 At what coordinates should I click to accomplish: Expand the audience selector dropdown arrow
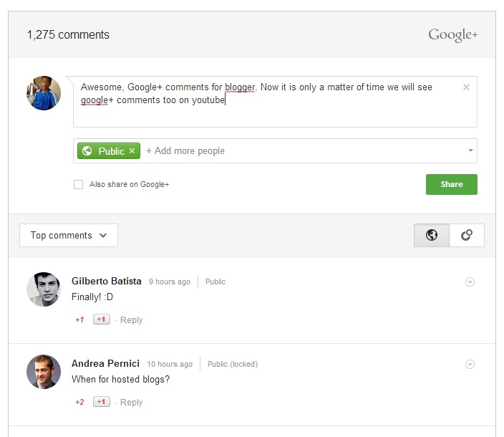point(470,151)
